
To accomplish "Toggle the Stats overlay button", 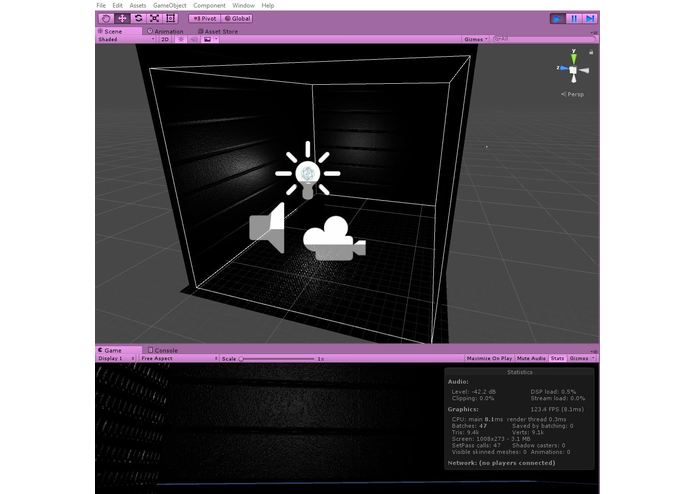I will [558, 358].
